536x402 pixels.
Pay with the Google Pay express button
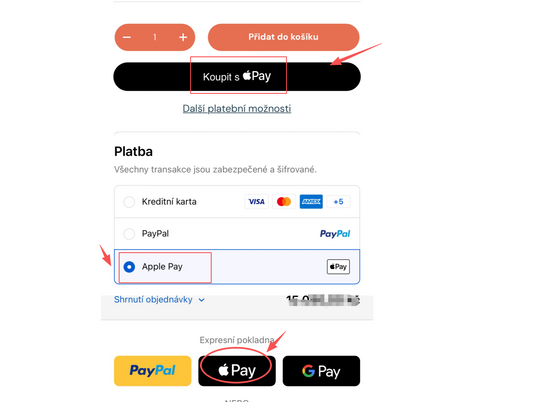point(321,371)
